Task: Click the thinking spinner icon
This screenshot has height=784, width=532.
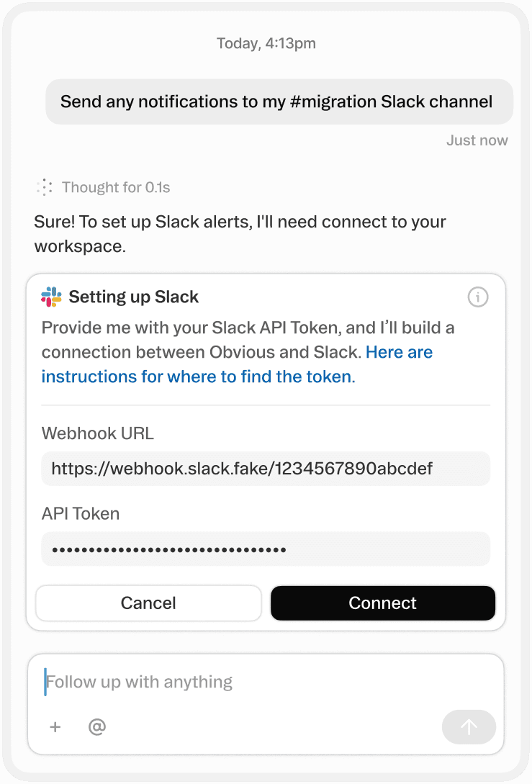Action: (x=44, y=187)
